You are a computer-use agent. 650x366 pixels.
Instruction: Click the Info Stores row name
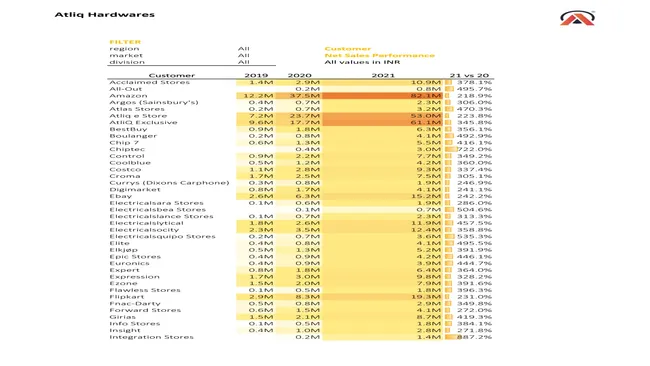pos(134,324)
